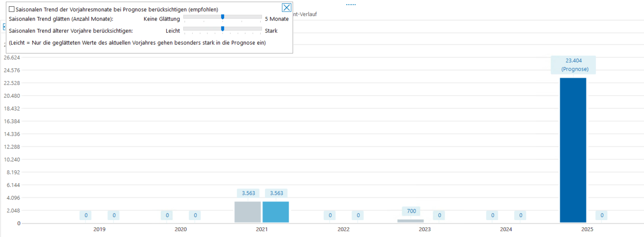Click the 26.624 y-axis value label
This screenshot has height=237, width=644.
(x=12, y=58)
